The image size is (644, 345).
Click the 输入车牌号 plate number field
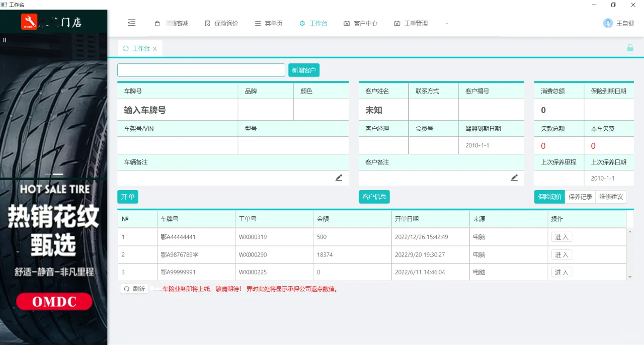(x=178, y=110)
